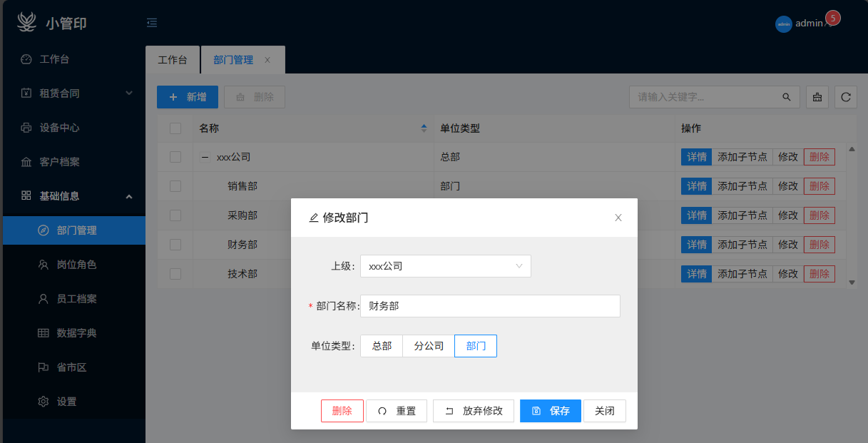Click the refresh icon button
The width and height of the screenshot is (868, 443).
[x=846, y=97]
